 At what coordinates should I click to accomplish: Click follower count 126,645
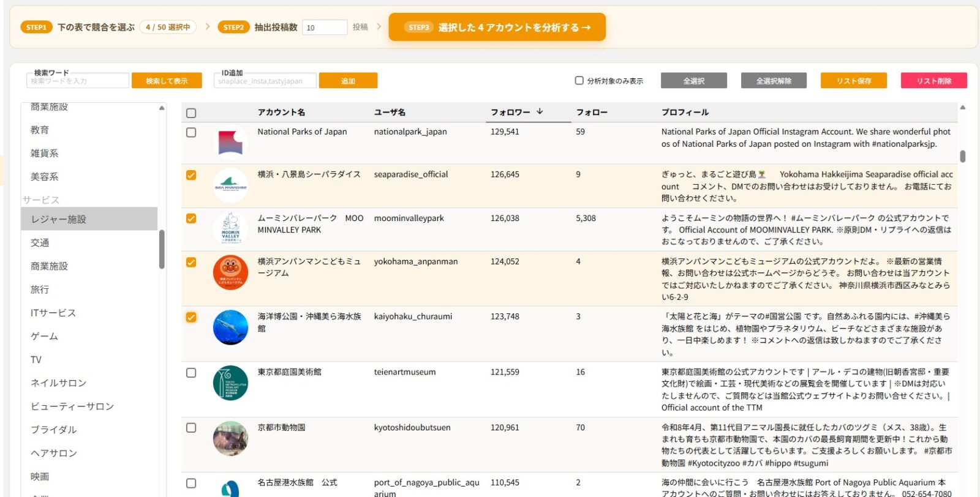pyautogui.click(x=505, y=174)
